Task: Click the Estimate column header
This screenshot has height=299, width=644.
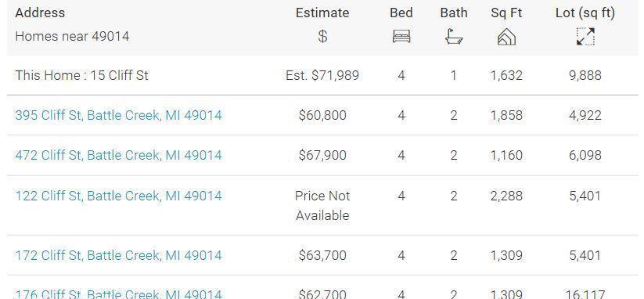Action: pos(322,13)
